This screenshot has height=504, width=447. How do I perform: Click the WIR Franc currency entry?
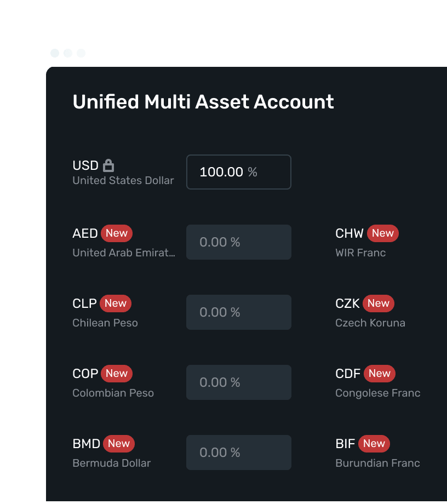click(x=360, y=253)
